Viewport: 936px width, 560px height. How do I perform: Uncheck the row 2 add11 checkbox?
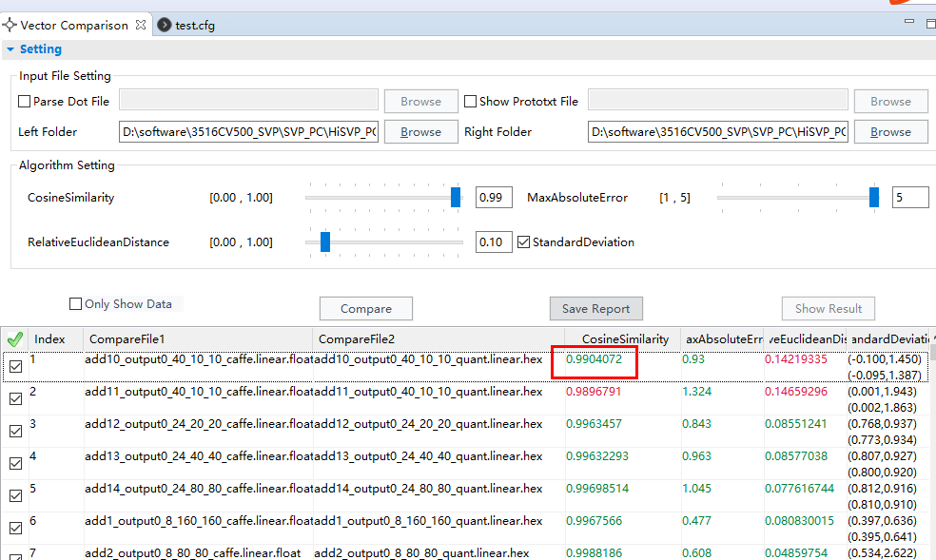point(16,398)
